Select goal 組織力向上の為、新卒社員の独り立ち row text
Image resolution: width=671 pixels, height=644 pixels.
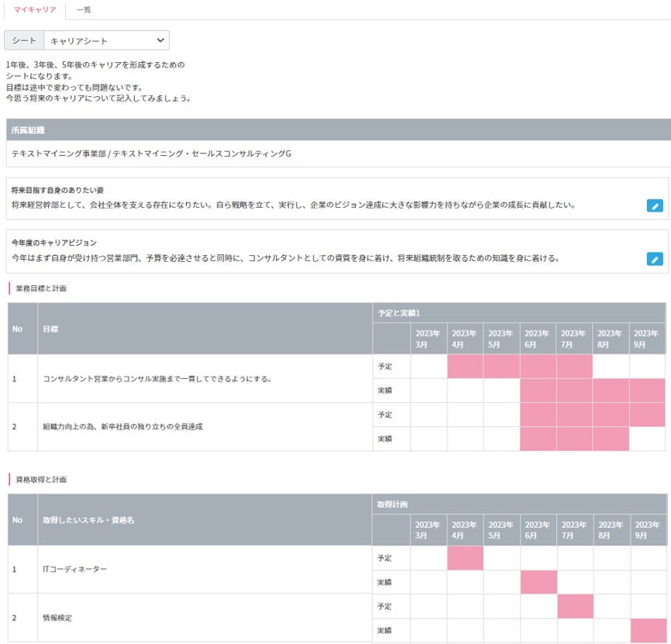click(x=123, y=427)
